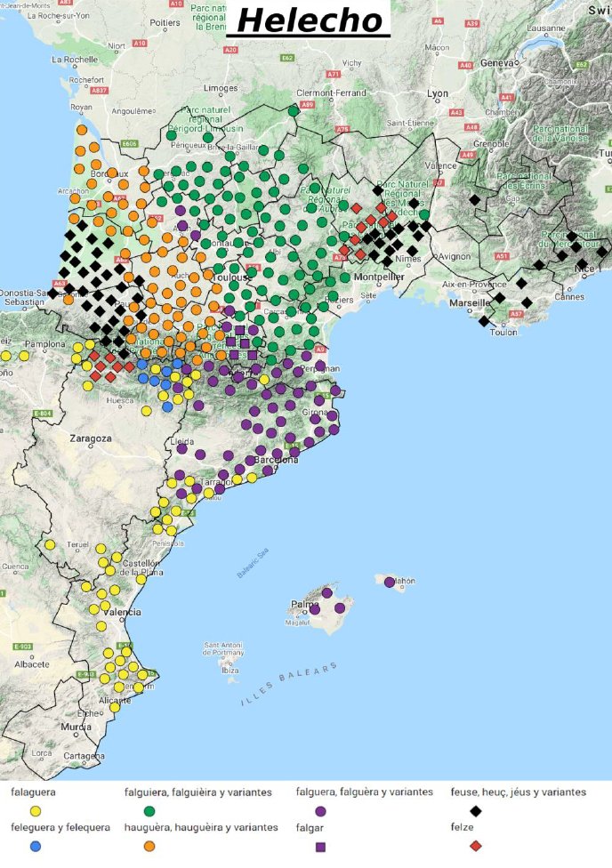Click the Balearic Sea label

pyautogui.click(x=253, y=563)
